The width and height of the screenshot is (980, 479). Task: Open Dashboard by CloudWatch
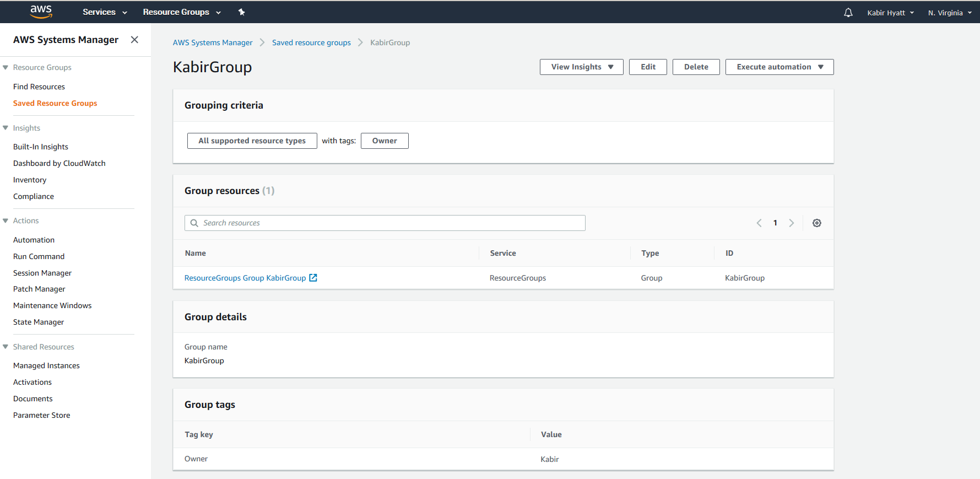click(59, 163)
